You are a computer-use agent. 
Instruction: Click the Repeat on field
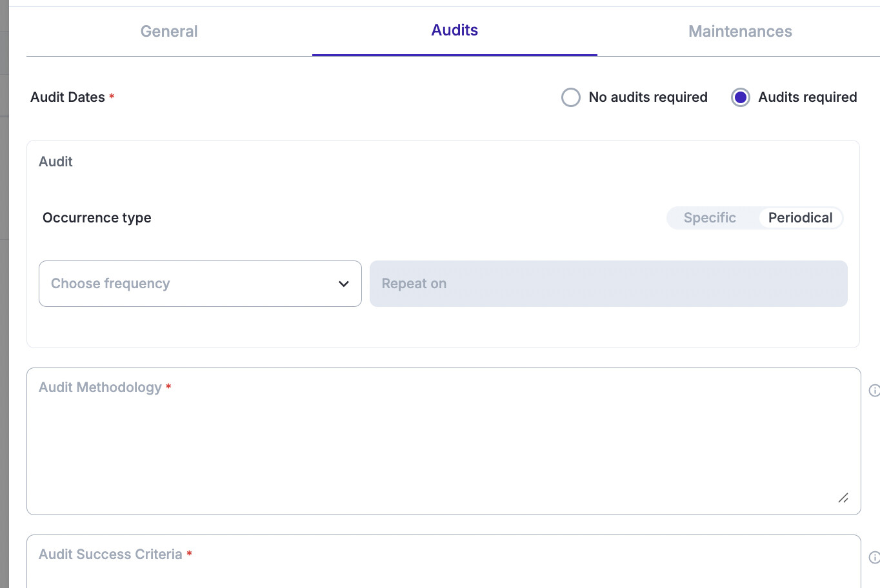[x=608, y=284]
